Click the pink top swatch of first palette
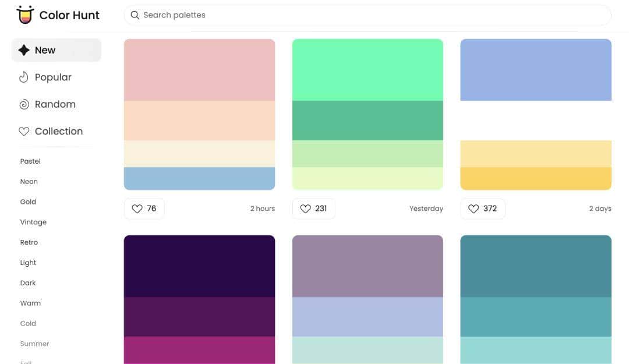 pos(199,70)
